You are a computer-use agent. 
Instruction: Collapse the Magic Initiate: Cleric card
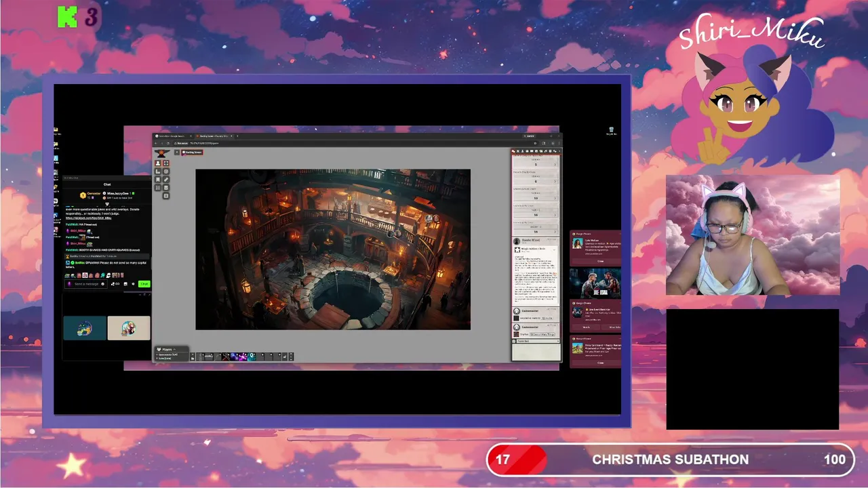pos(554,250)
